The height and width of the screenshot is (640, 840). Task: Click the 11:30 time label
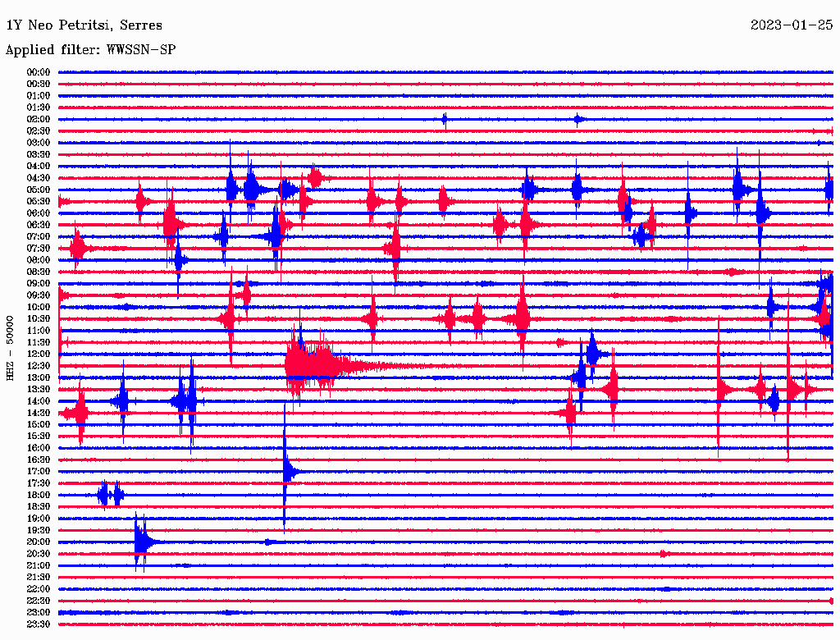[x=38, y=342]
